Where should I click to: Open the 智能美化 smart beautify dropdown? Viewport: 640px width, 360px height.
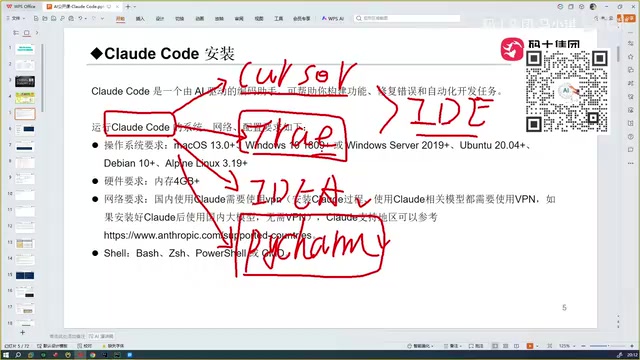click(x=420, y=346)
